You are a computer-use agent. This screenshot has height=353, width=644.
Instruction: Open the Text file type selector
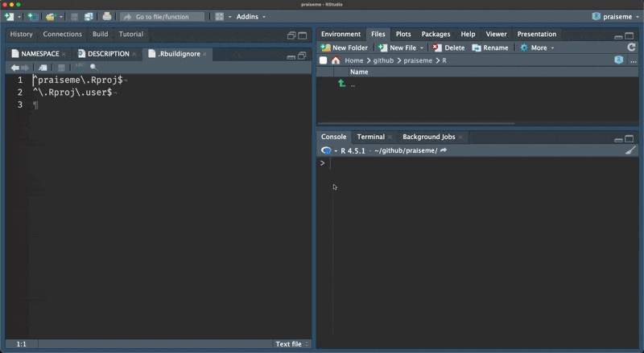(x=292, y=344)
